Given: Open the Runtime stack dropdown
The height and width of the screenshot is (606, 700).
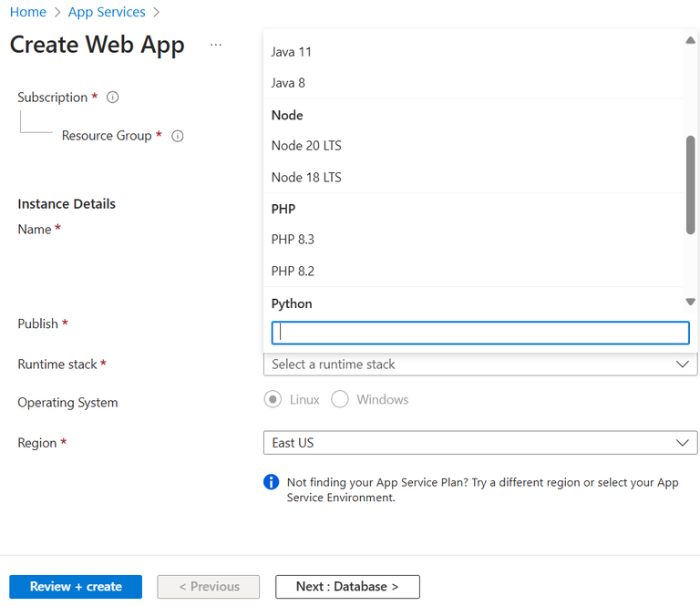Looking at the screenshot, I should (x=480, y=364).
